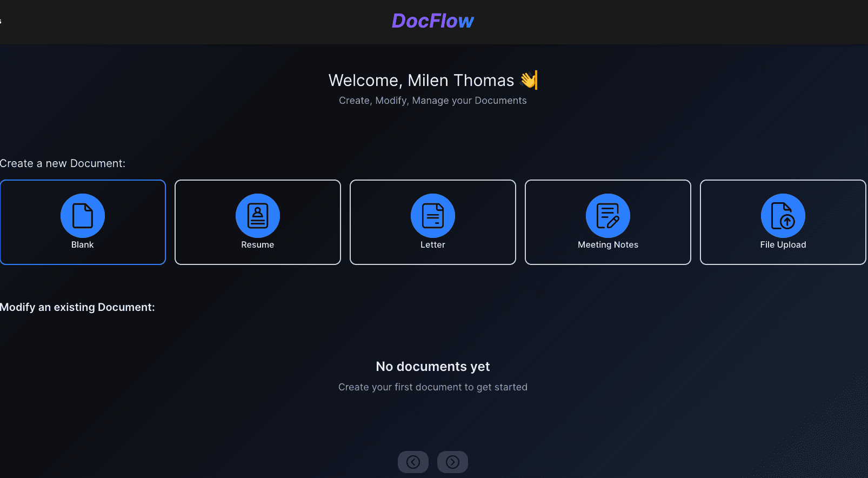Click the File Upload arrow icon
The height and width of the screenshot is (478, 868).
pyautogui.click(x=783, y=216)
